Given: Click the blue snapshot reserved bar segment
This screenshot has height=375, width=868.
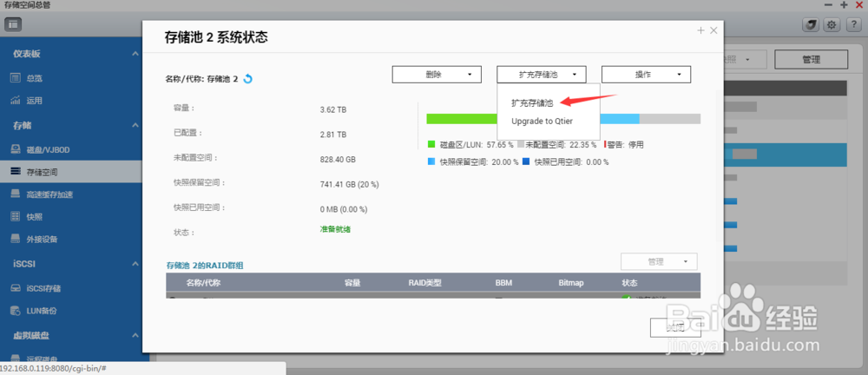Looking at the screenshot, I should pyautogui.click(x=620, y=119).
